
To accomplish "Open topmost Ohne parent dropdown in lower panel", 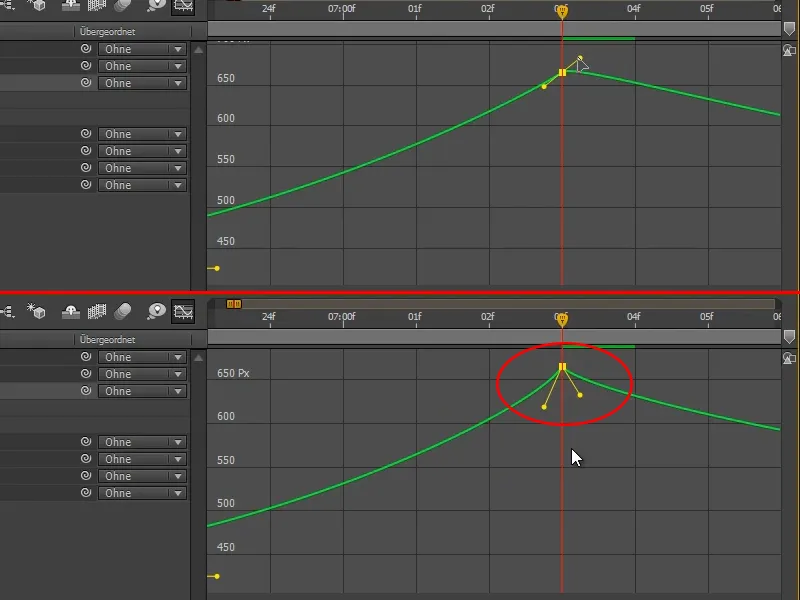I will coord(142,357).
